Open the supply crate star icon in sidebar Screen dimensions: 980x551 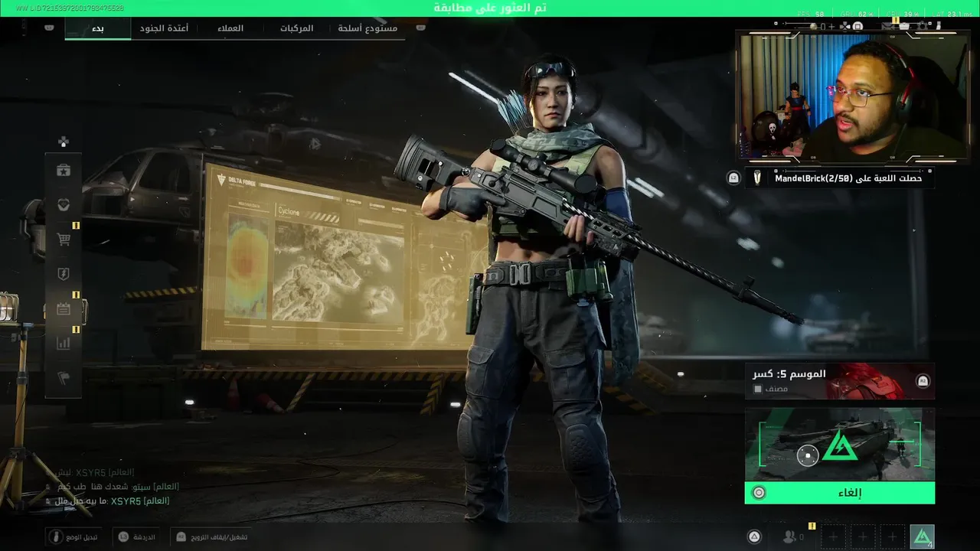[64, 170]
